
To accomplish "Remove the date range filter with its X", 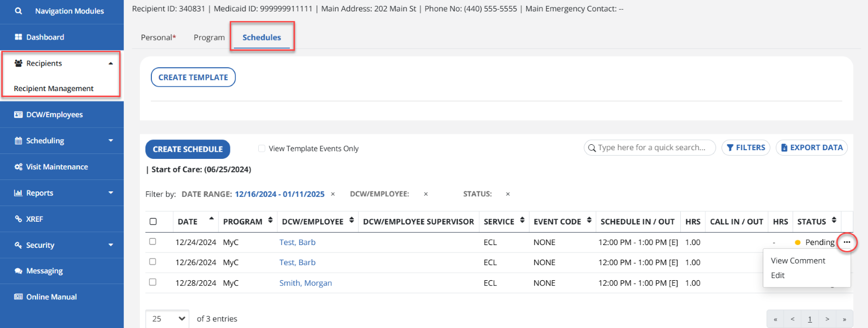I will [x=333, y=194].
